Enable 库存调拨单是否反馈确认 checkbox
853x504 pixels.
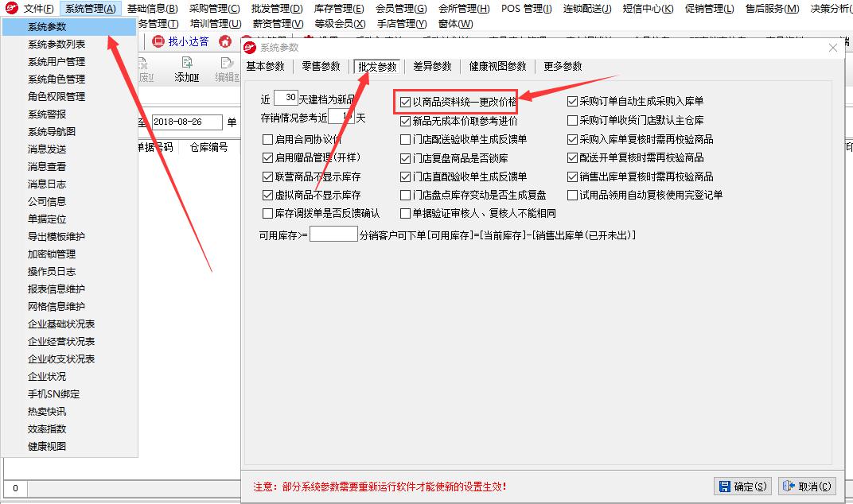coord(267,213)
